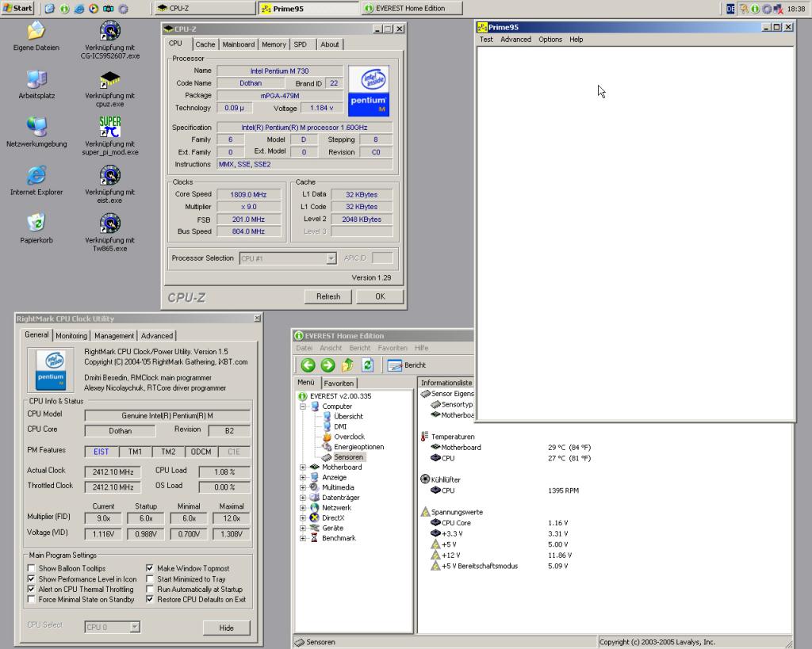Screen dimensions: 812x649
Task: Select CG-ICS952607.exe shortcut icon
Action: pos(109,32)
